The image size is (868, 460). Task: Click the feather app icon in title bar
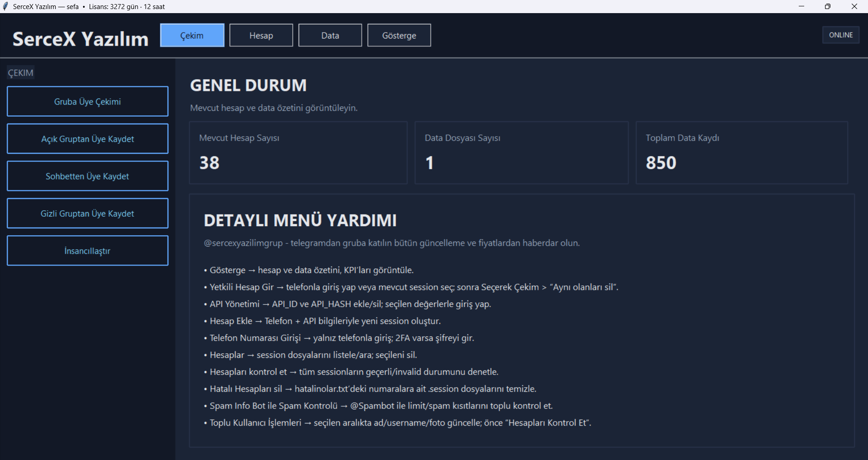tap(5, 6)
